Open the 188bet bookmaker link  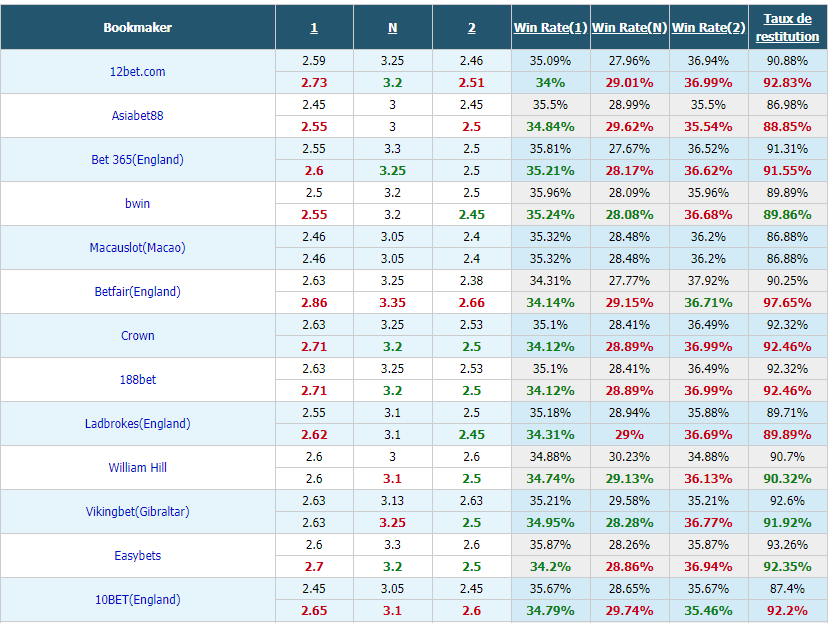coord(137,379)
